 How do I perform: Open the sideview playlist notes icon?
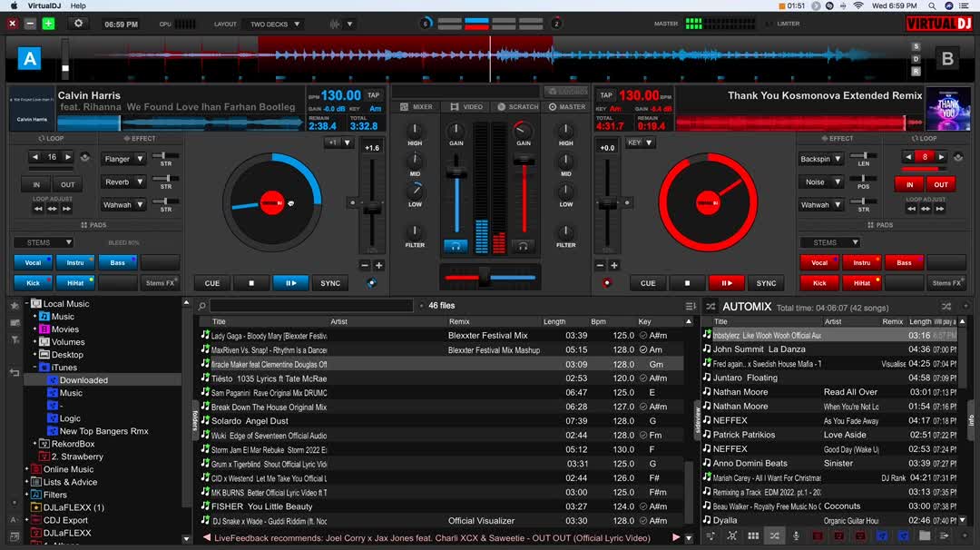(x=711, y=535)
